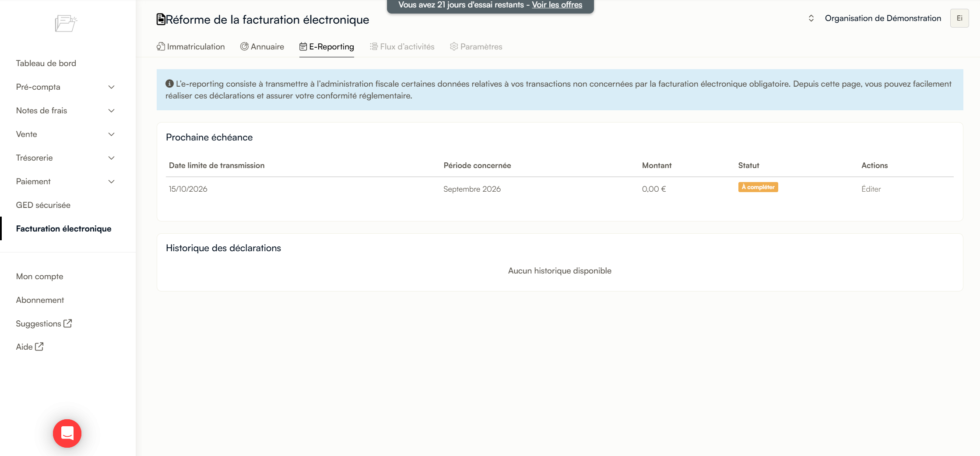Open Trésorerie menu item

point(34,158)
